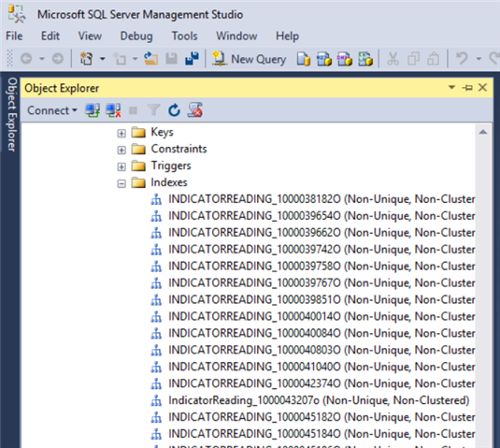Open the New Item dropdown arrow
This screenshot has height=448, width=500.
tap(135, 59)
